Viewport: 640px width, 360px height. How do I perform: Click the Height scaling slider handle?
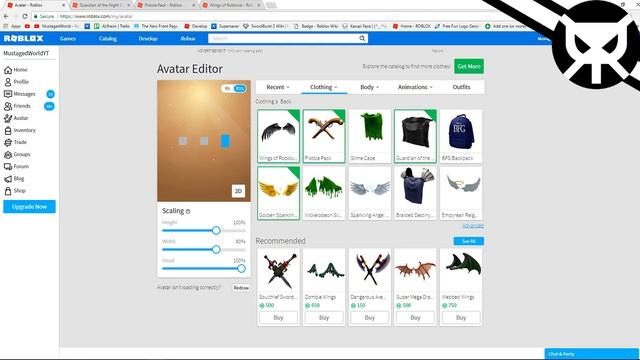pyautogui.click(x=216, y=231)
